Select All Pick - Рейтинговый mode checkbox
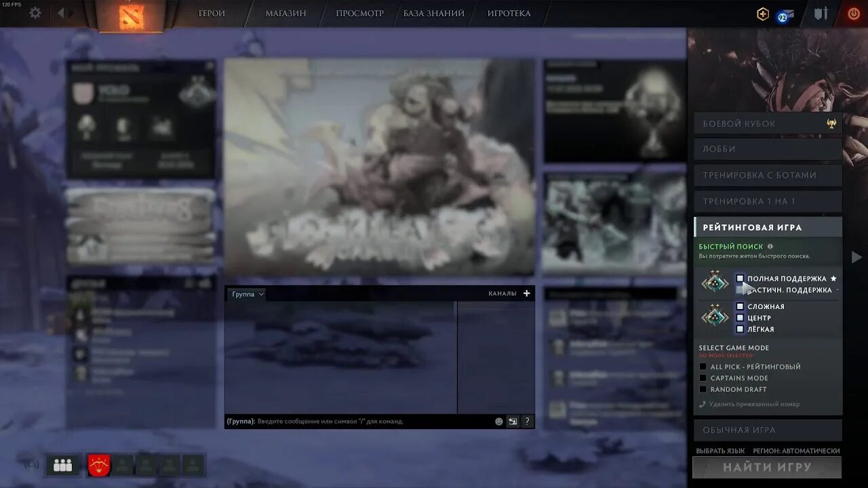The width and height of the screenshot is (868, 488). 703,367
